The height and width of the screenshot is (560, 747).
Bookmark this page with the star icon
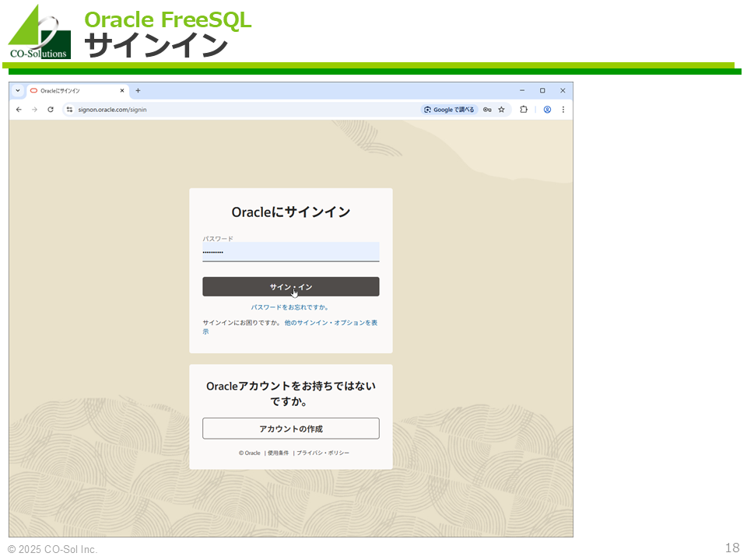[x=502, y=110]
